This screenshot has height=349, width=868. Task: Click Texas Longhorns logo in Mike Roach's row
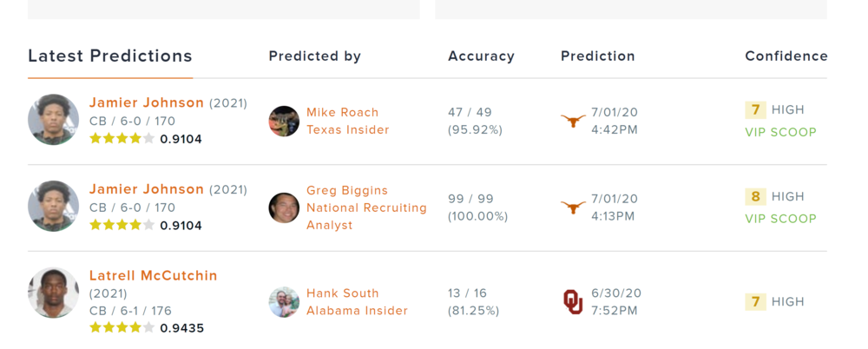(573, 122)
